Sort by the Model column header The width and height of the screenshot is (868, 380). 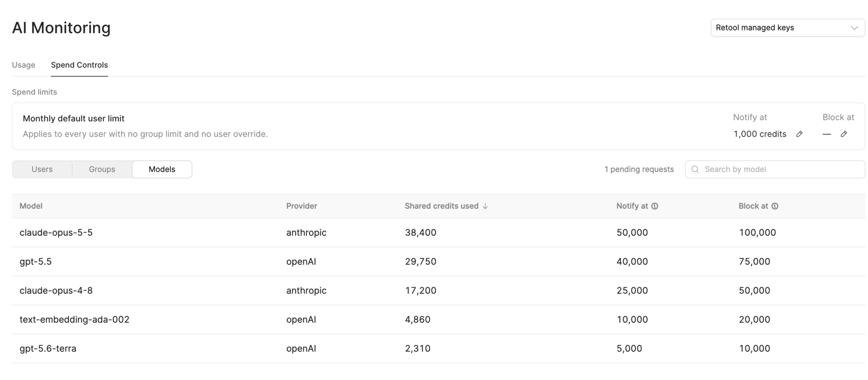pyautogui.click(x=31, y=206)
